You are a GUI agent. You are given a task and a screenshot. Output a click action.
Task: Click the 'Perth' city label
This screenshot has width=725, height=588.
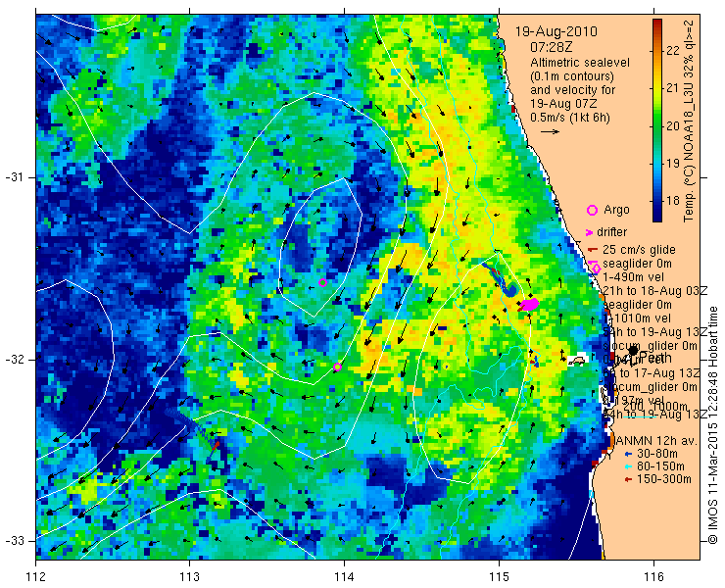655,358
